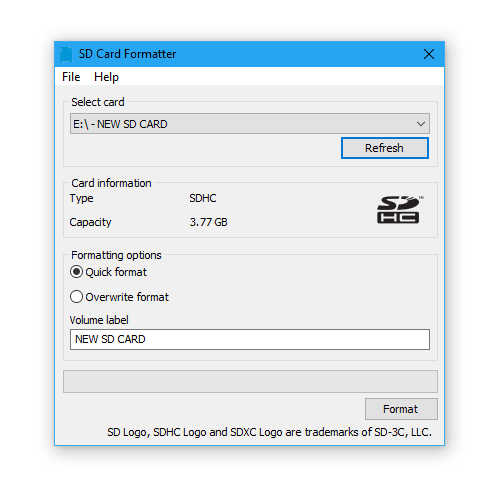The height and width of the screenshot is (486, 500).
Task: Click the Card information group heading
Action: point(111,183)
